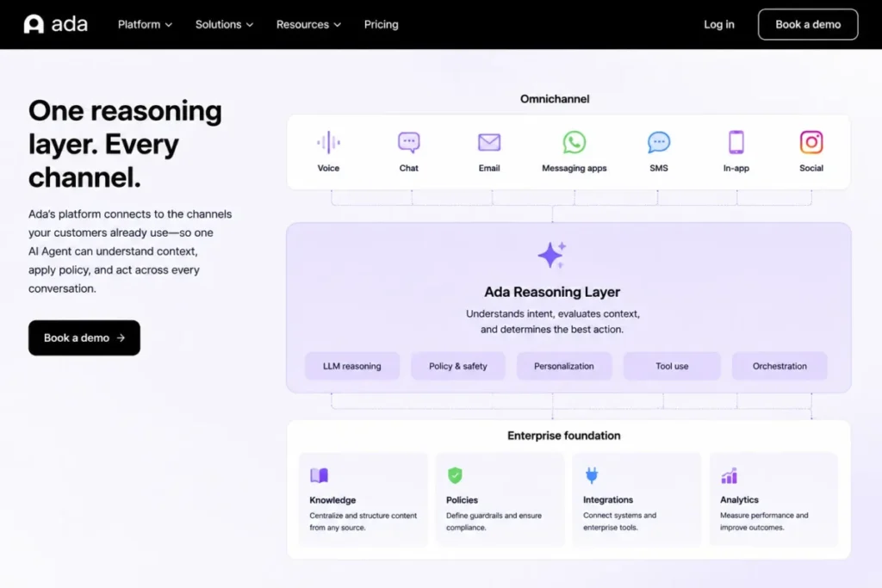Image resolution: width=882 pixels, height=588 pixels.
Task: Select the LLM reasoning pill
Action: point(352,366)
